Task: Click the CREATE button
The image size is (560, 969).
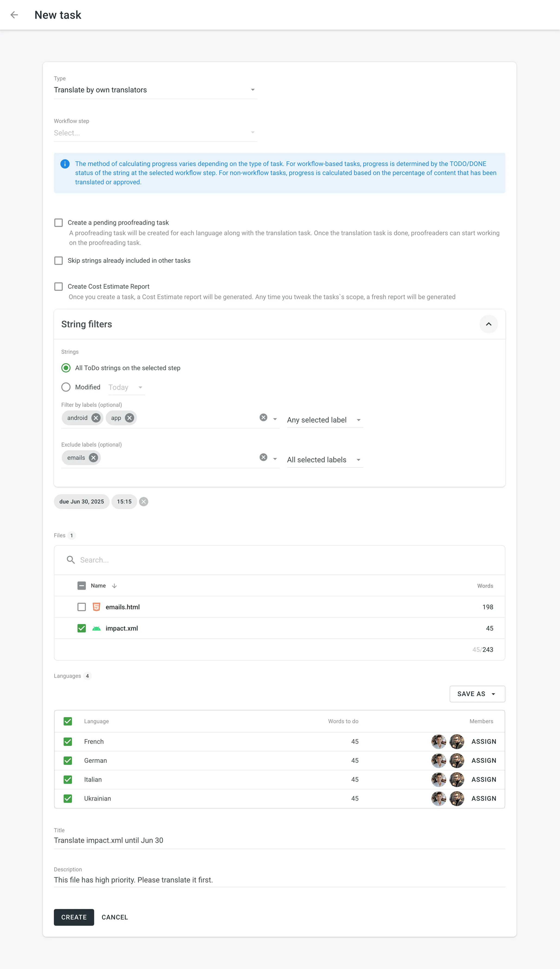Action: point(73,917)
